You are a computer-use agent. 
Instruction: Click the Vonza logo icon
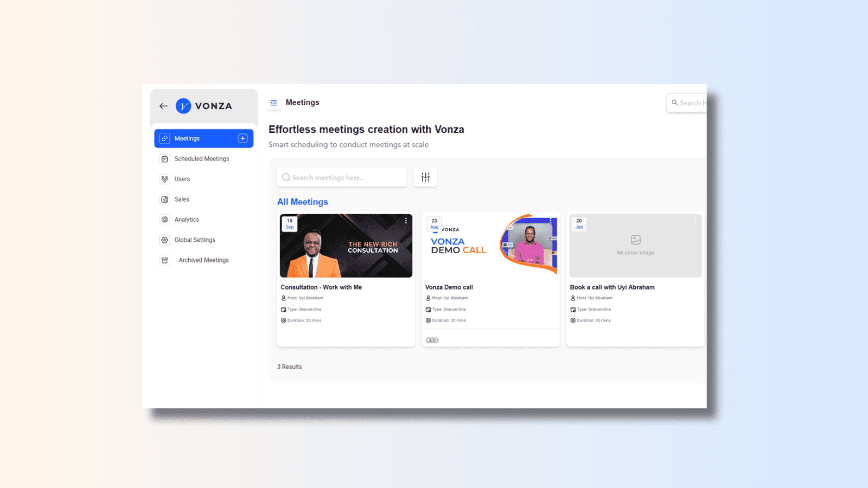(x=183, y=106)
